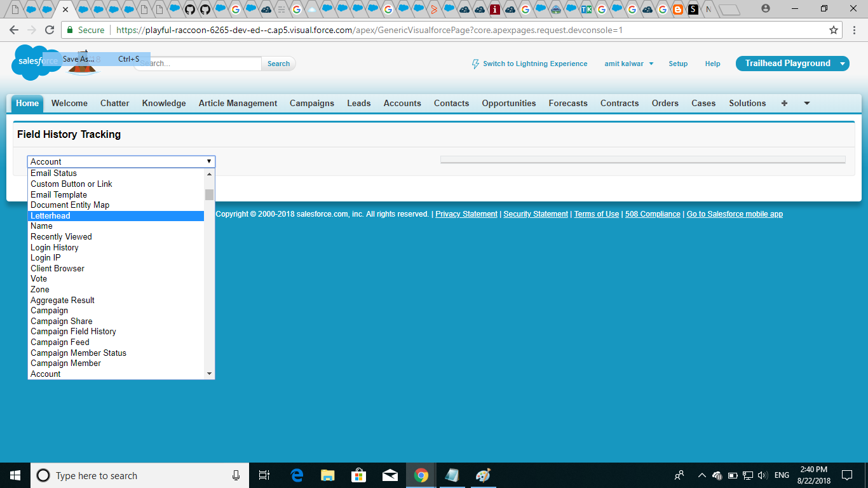The image size is (868, 488).
Task: Click the Cortana microphone icon
Action: tap(236, 475)
